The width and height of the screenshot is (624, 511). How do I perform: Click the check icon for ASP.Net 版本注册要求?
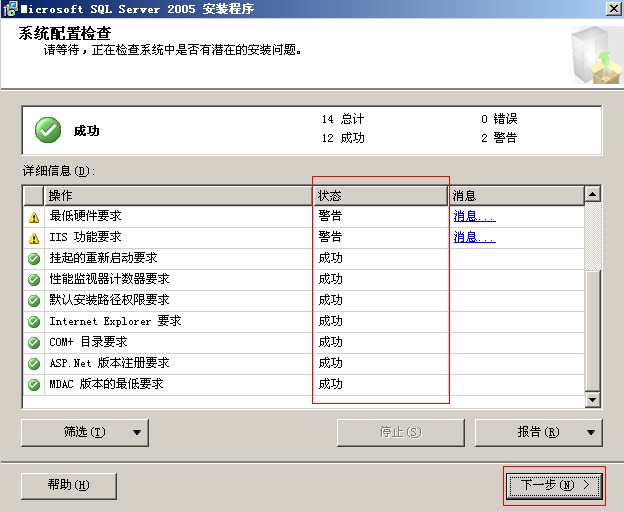pos(34,364)
